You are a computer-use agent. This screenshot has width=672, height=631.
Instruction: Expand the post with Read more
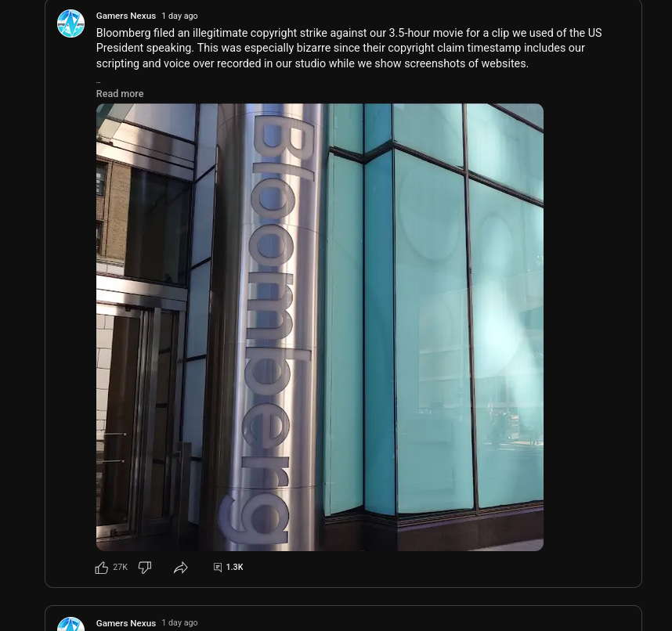point(120,93)
